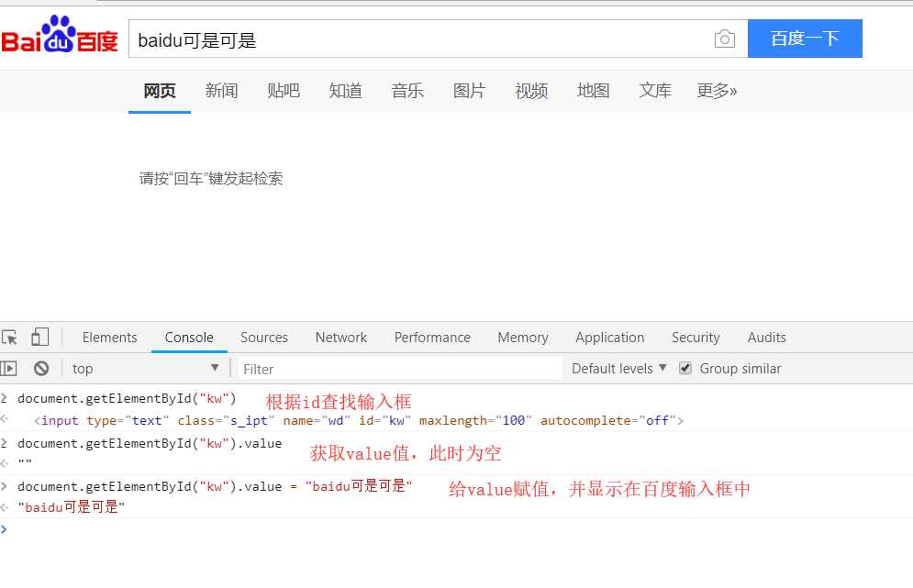
Task: Click the empty string "" output line
Action: coord(25,463)
